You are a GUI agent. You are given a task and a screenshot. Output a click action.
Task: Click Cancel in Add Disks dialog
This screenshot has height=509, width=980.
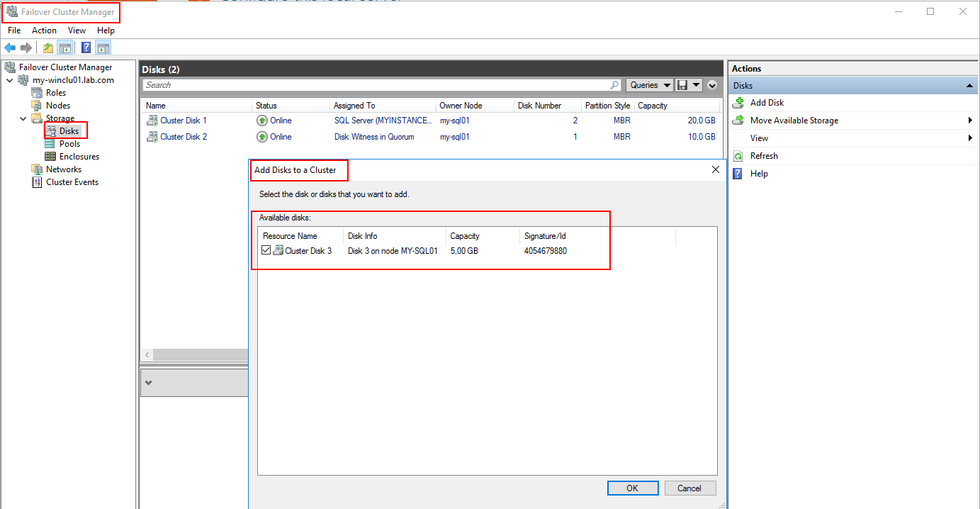pyautogui.click(x=689, y=488)
